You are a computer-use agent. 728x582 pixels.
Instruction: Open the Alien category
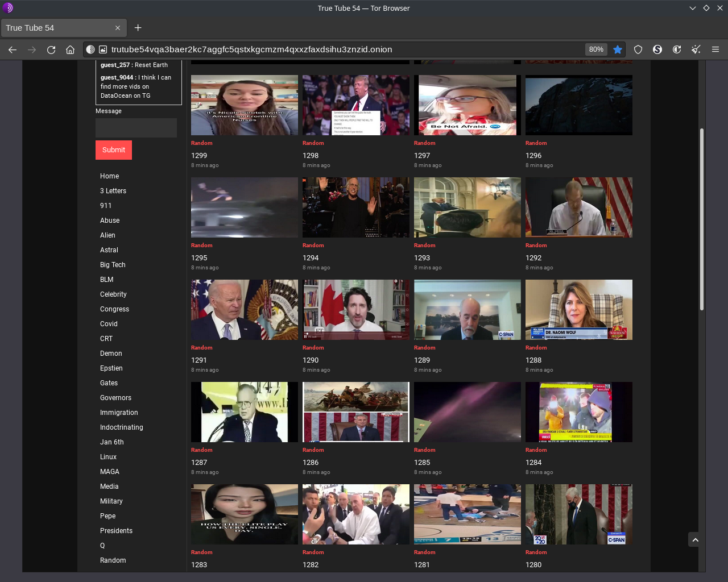[x=107, y=235]
